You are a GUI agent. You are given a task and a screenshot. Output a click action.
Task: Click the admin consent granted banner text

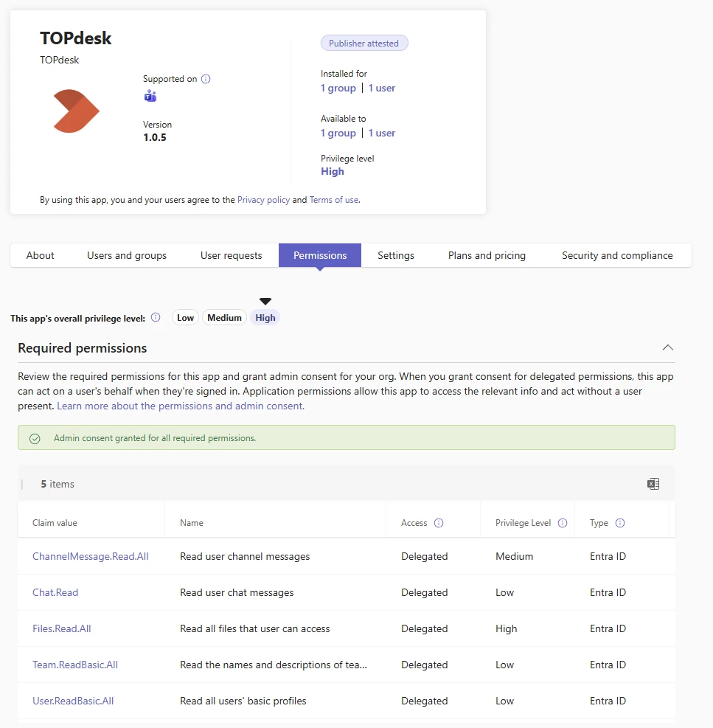coord(155,438)
